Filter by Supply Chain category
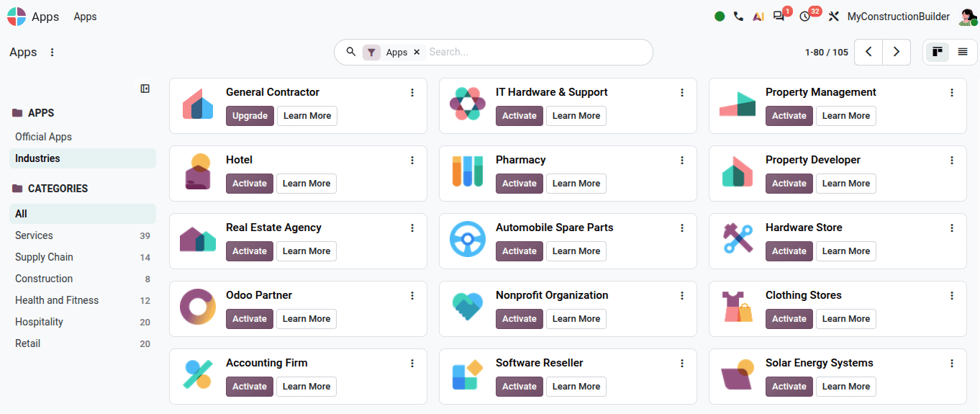 pos(83,257)
